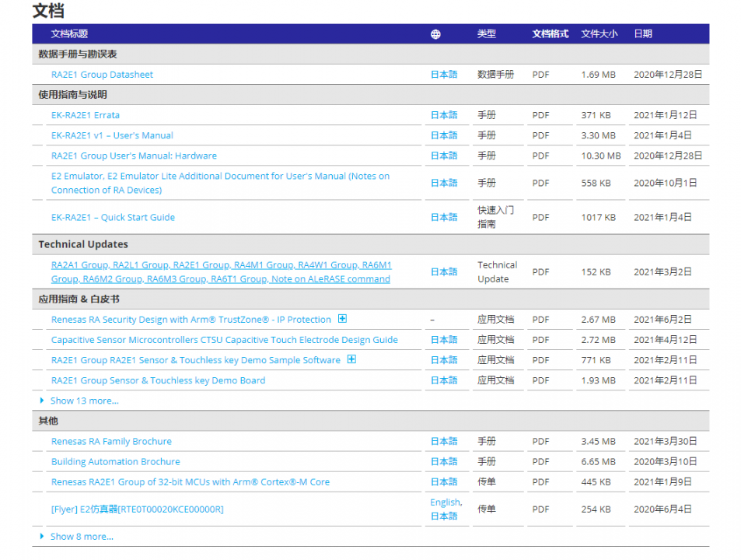Viewport: 741px width, 560px height.
Task: Open 日本語 version of RA2E1 Group Datasheet
Action: (x=444, y=74)
